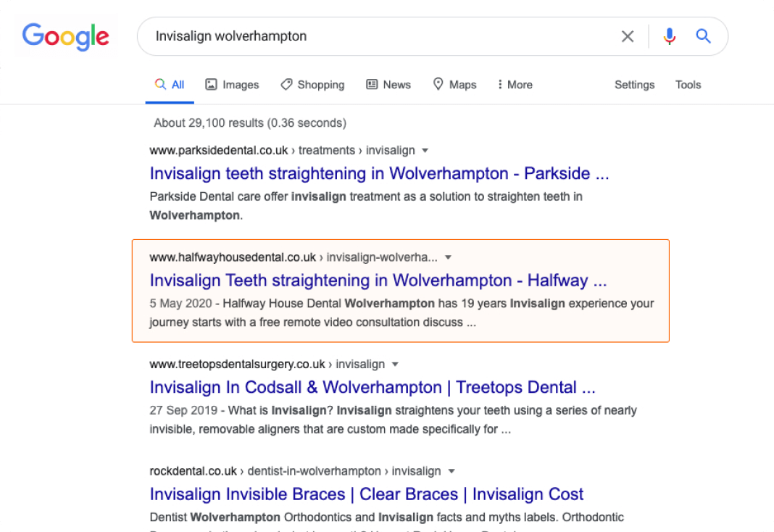Expand the treetopsdentalsurgery.co.uk result options arrow
The height and width of the screenshot is (532, 774).
tap(394, 364)
